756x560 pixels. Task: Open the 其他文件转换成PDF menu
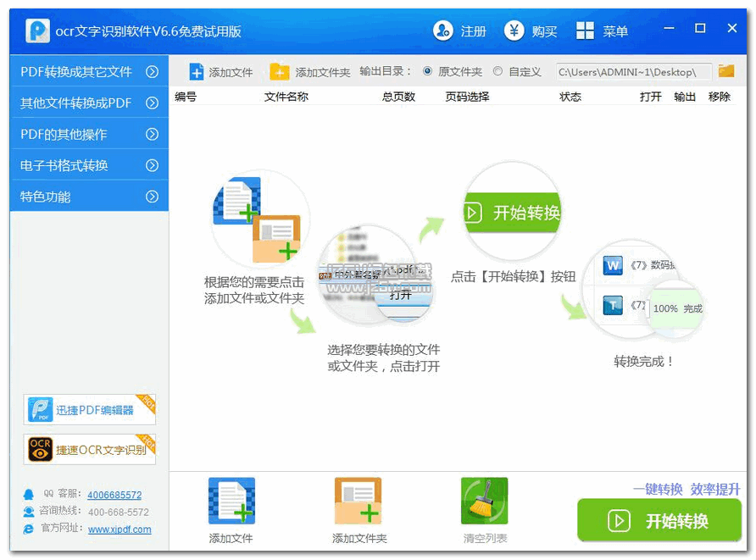tap(89, 103)
